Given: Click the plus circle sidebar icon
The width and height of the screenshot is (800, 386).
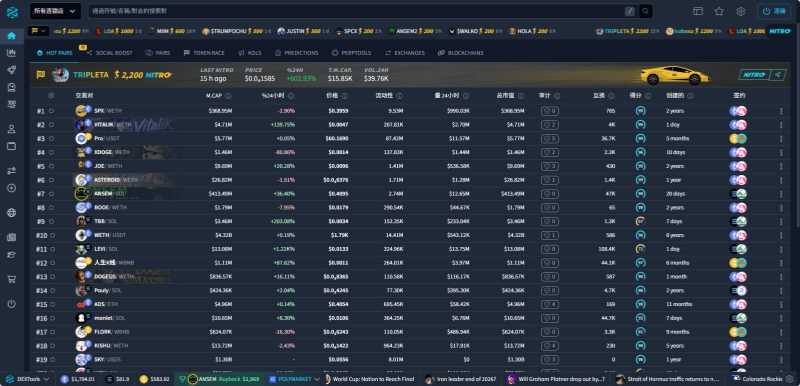Looking at the screenshot, I should (12, 188).
